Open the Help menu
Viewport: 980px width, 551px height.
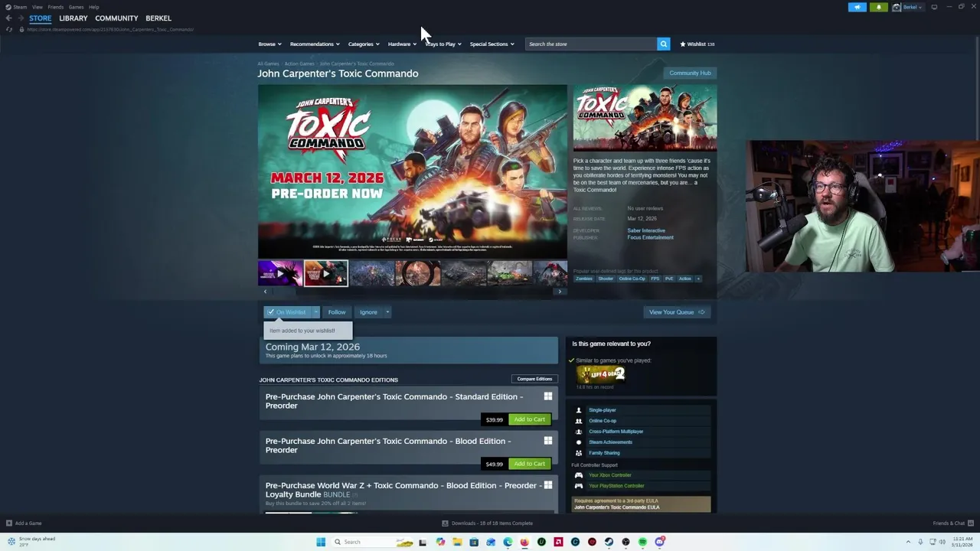point(93,7)
